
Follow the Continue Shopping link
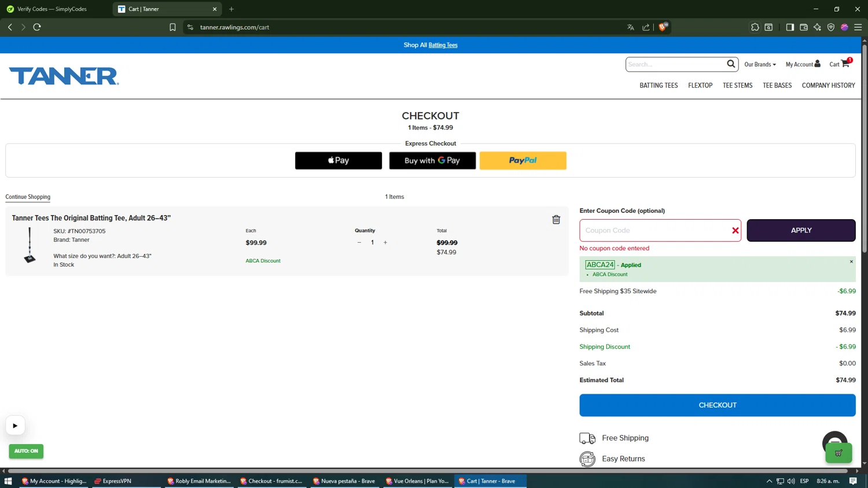point(28,197)
